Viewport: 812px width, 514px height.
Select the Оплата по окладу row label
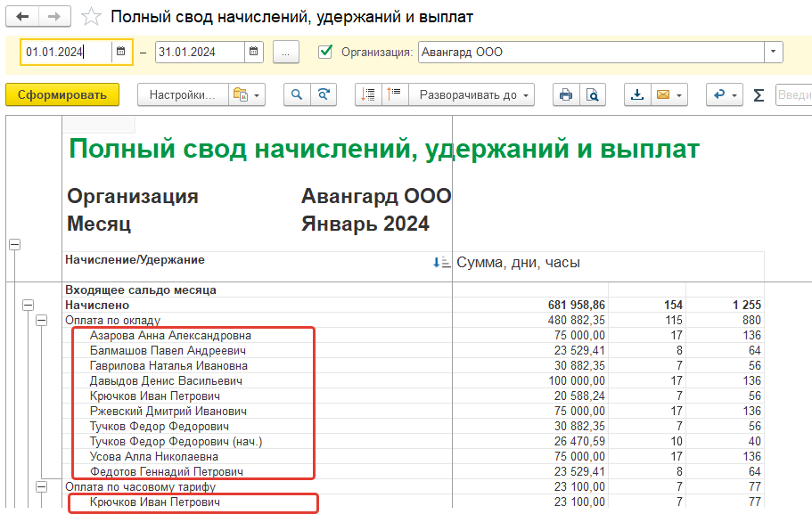(113, 321)
